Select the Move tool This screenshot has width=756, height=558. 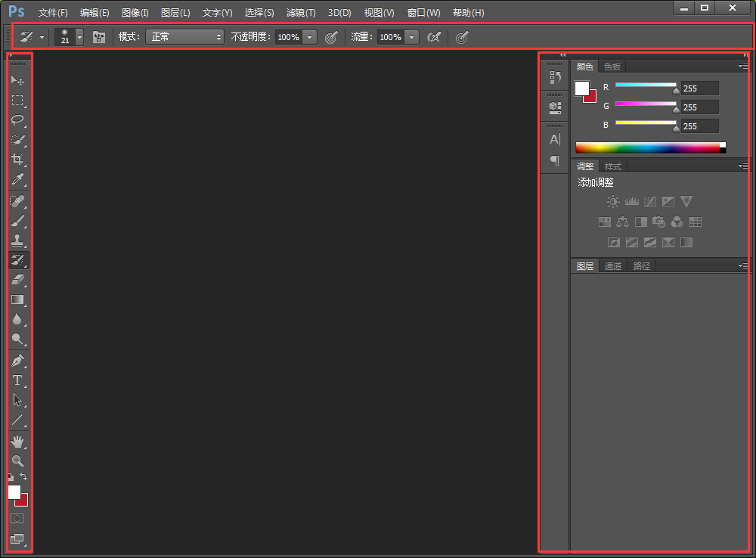click(18, 81)
